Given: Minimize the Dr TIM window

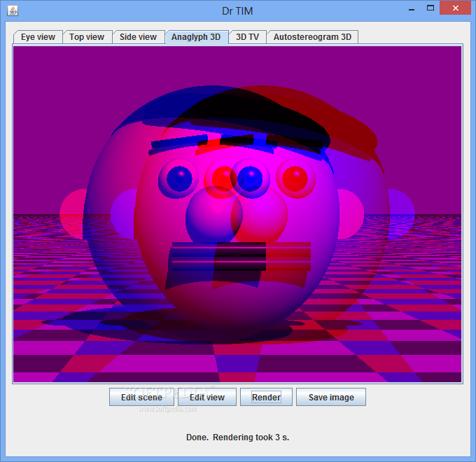Looking at the screenshot, I should click(412, 9).
